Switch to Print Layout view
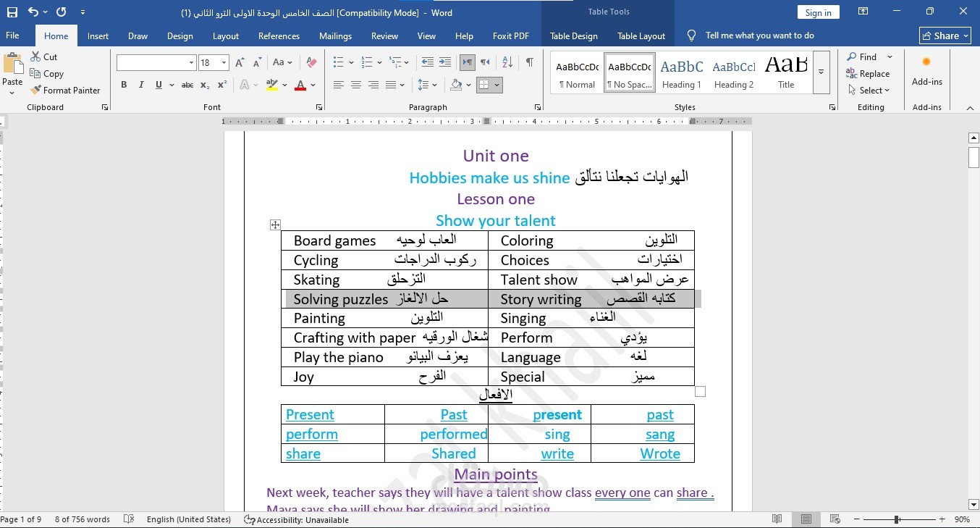This screenshot has width=980, height=528. click(x=806, y=519)
